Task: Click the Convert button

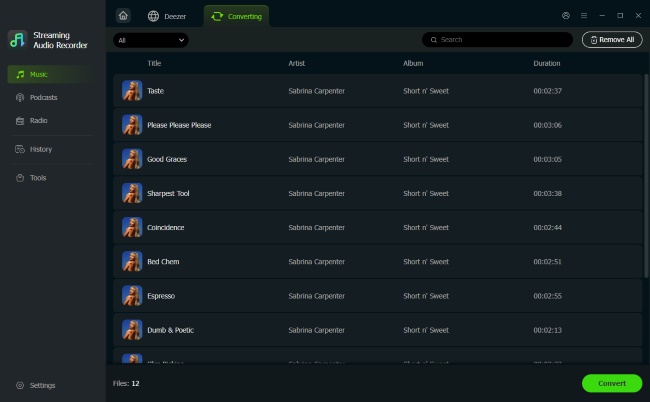Action: point(612,383)
